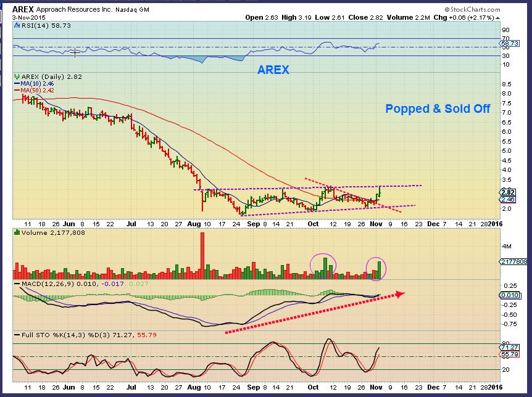The height and width of the screenshot is (397, 532).
Task: Click the '4M' volume axis label
Action: [507, 247]
